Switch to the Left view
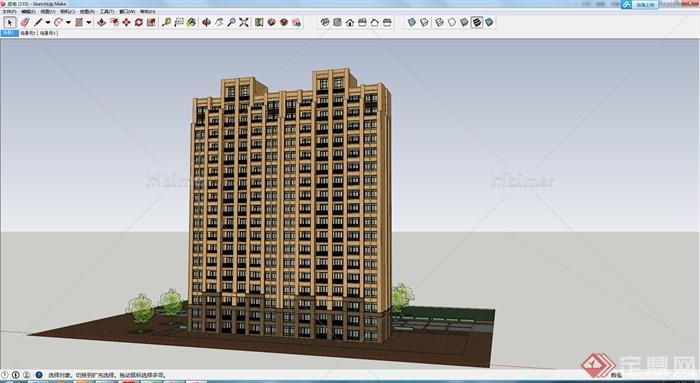The height and width of the screenshot is (383, 700). click(387, 22)
